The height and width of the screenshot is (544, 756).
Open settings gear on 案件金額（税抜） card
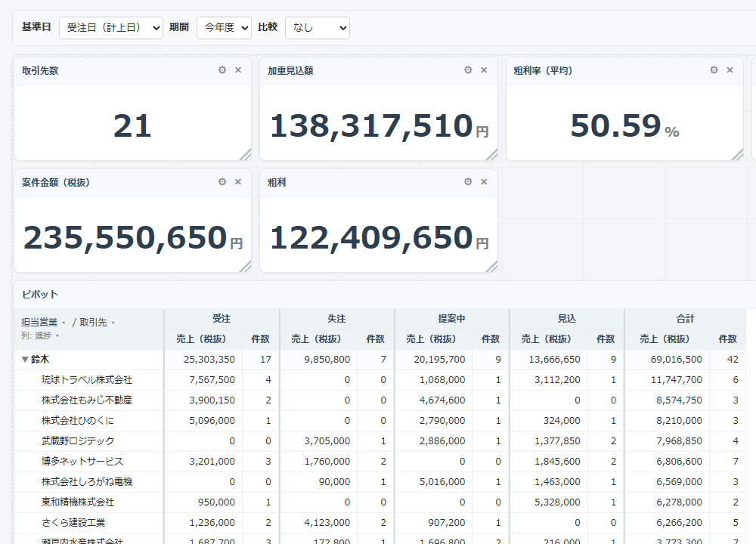pos(222,181)
